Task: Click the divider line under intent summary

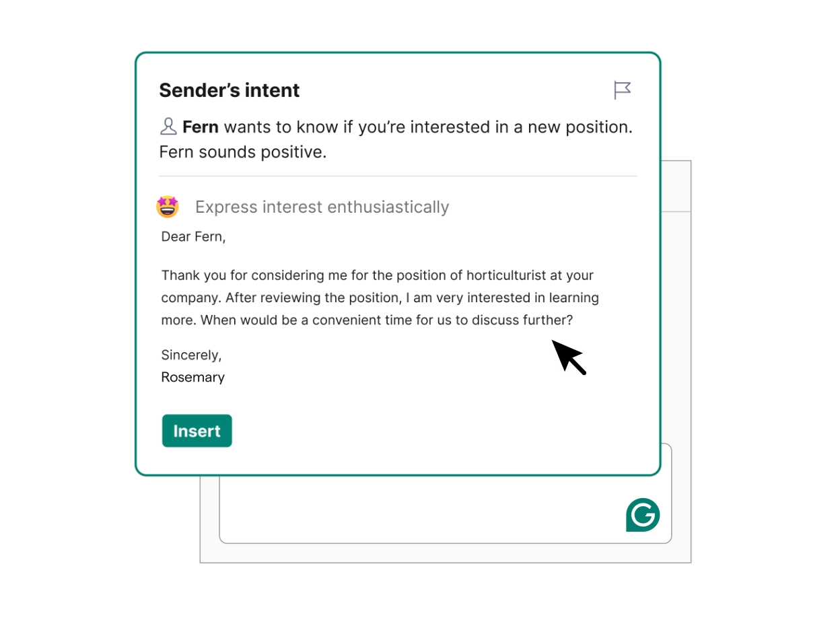Action: [x=398, y=176]
